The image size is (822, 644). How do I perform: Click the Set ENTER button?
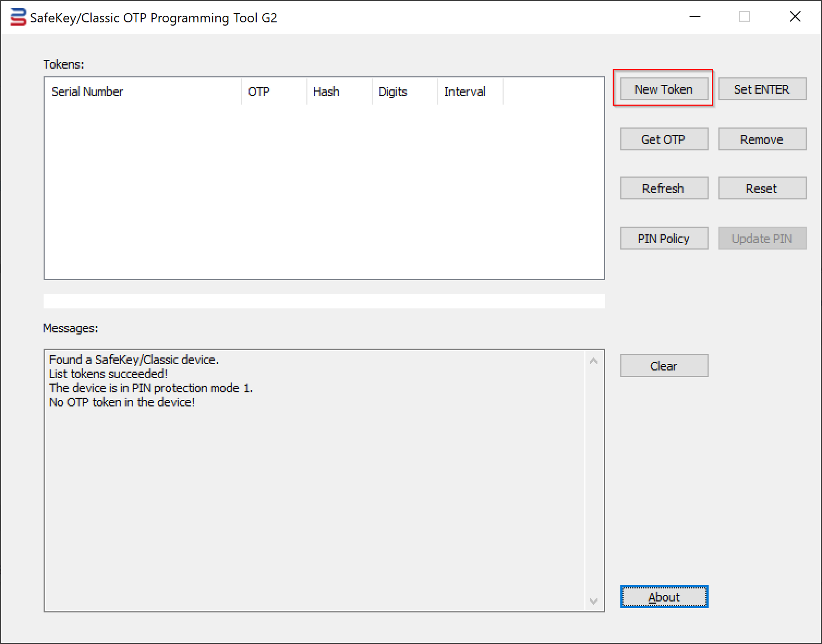click(x=761, y=89)
